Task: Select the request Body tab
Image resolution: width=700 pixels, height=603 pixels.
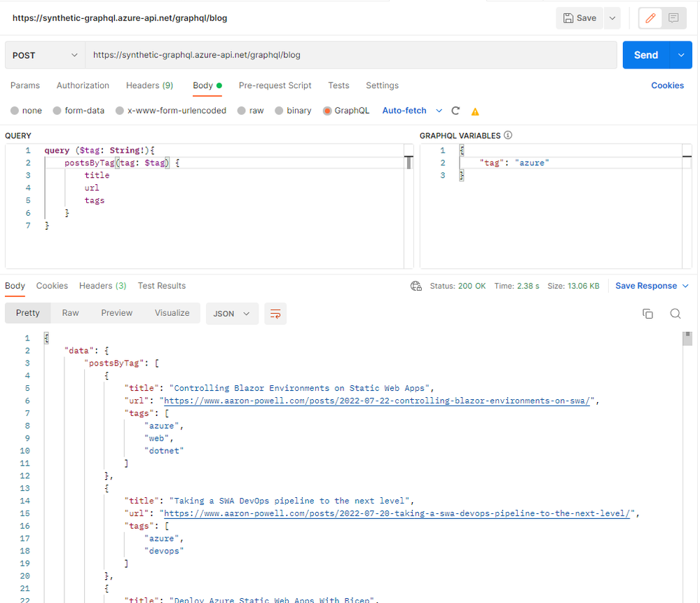Action: coord(207,85)
